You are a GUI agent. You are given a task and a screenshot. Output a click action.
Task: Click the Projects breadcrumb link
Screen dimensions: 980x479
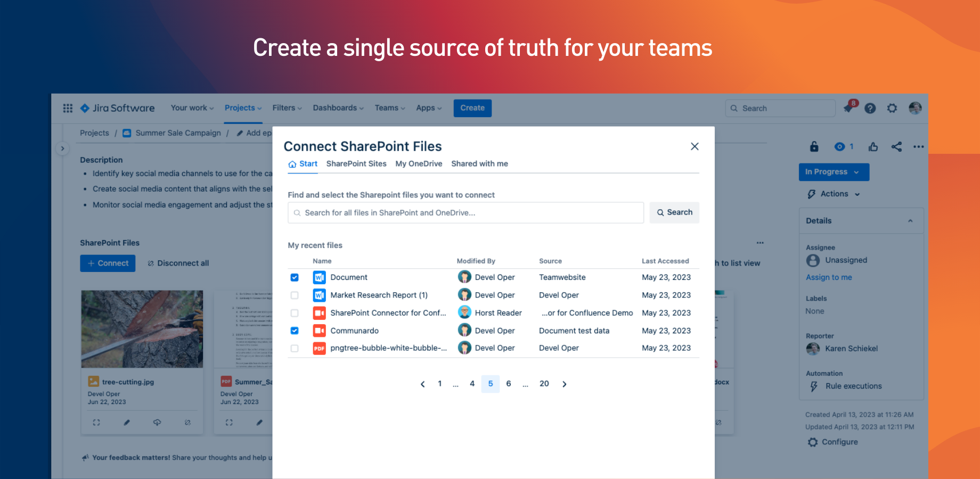coord(94,133)
